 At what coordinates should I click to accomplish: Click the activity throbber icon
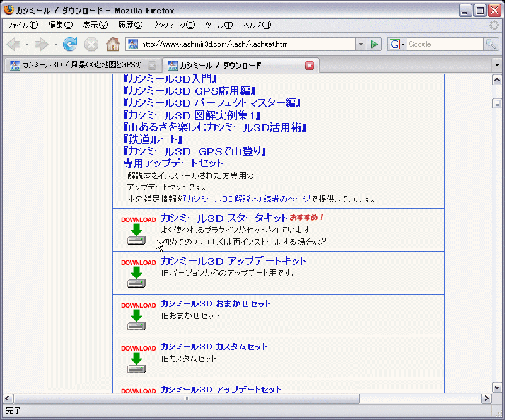click(494, 25)
